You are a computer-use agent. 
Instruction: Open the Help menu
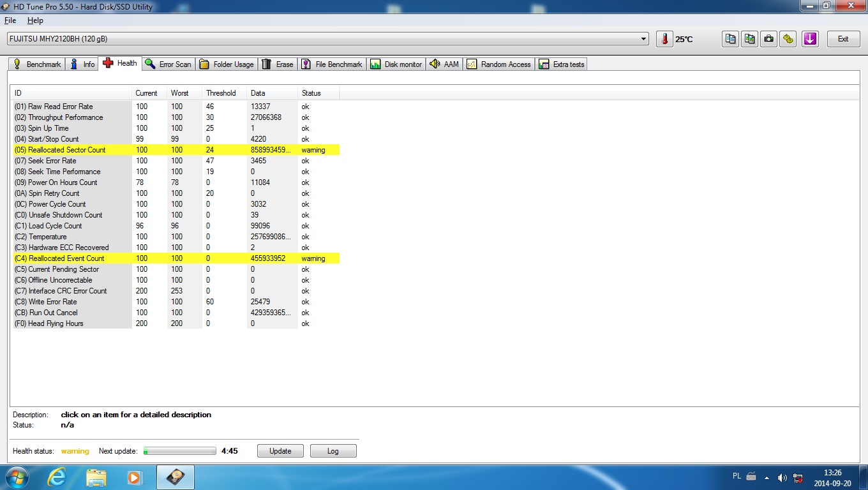point(35,20)
